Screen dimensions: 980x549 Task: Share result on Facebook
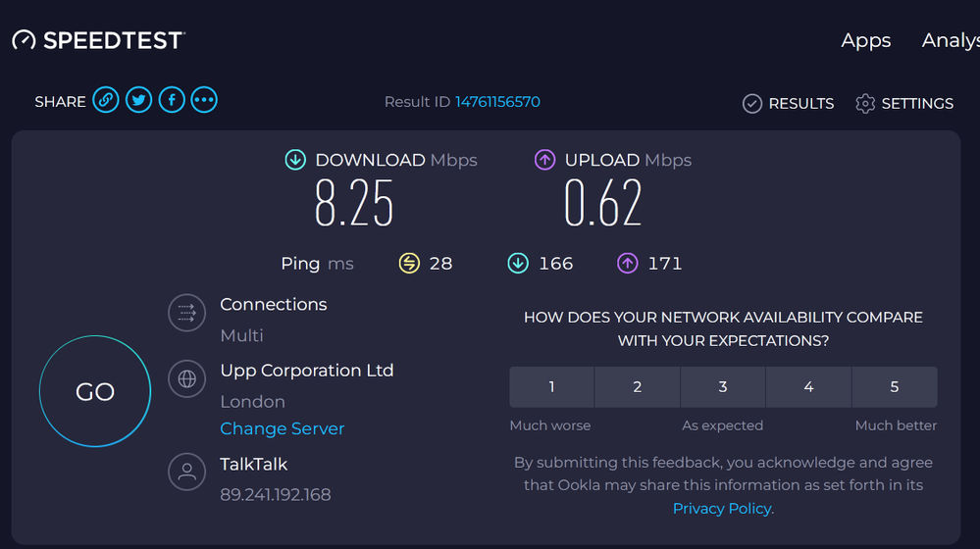[172, 100]
